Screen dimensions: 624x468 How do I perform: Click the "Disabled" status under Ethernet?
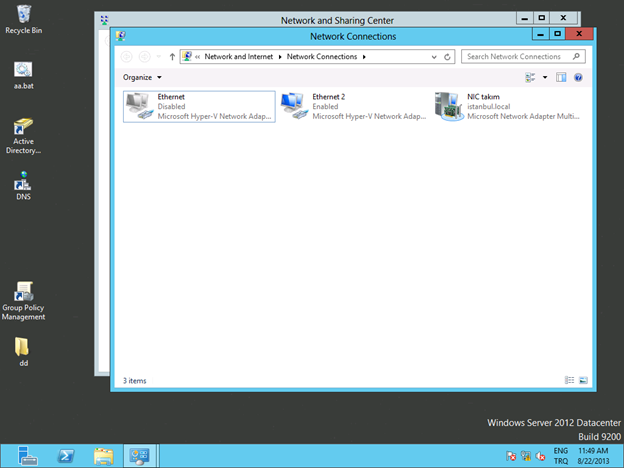[172, 107]
